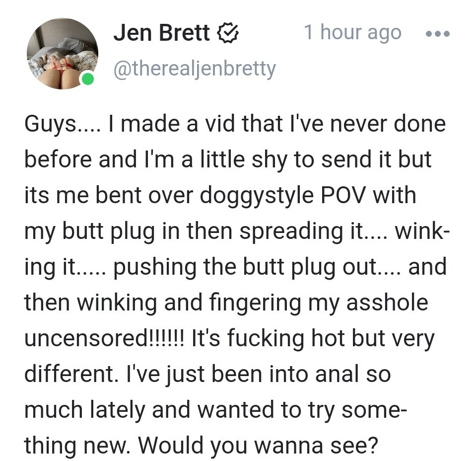The image size is (476, 461).
Task: Click the word "Guys" starting the post
Action: [49, 124]
